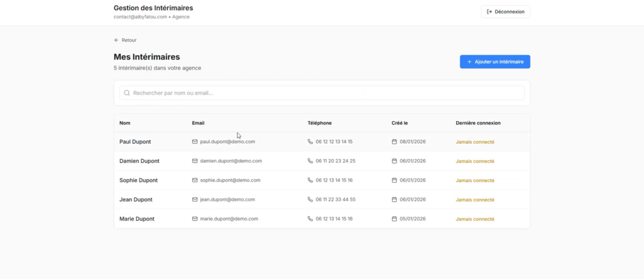The height and width of the screenshot is (279, 644).
Task: Click the calendar icon in Sophie Dupont's row
Action: click(x=394, y=180)
